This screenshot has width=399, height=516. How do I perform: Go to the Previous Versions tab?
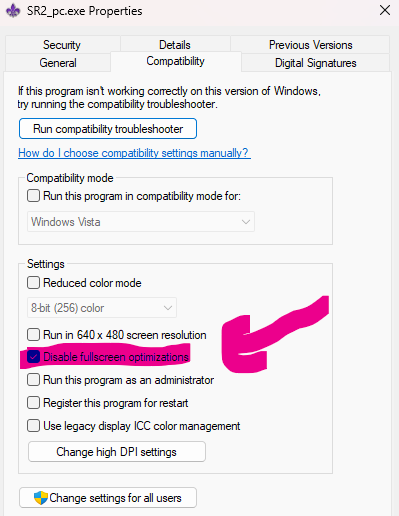point(310,45)
